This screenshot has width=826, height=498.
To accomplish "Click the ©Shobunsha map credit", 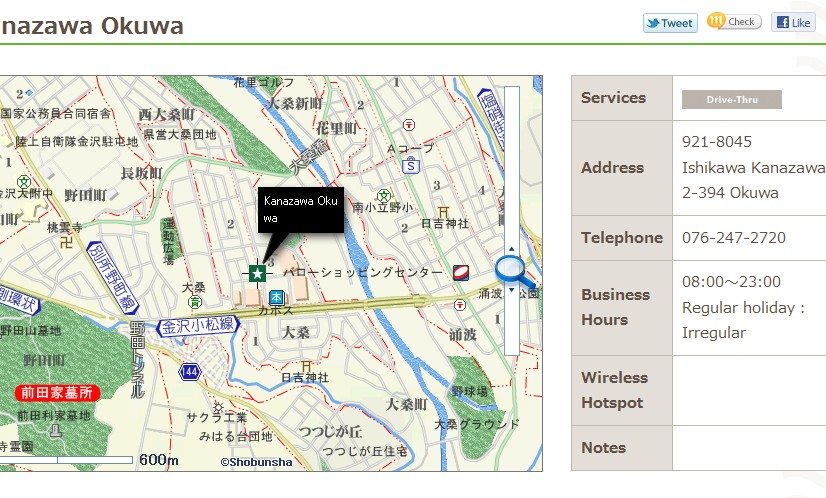I will 257,462.
